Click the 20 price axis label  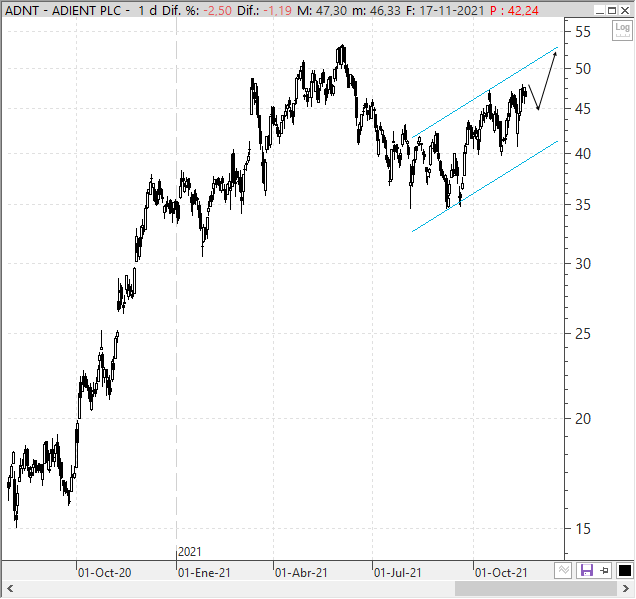pyautogui.click(x=583, y=419)
